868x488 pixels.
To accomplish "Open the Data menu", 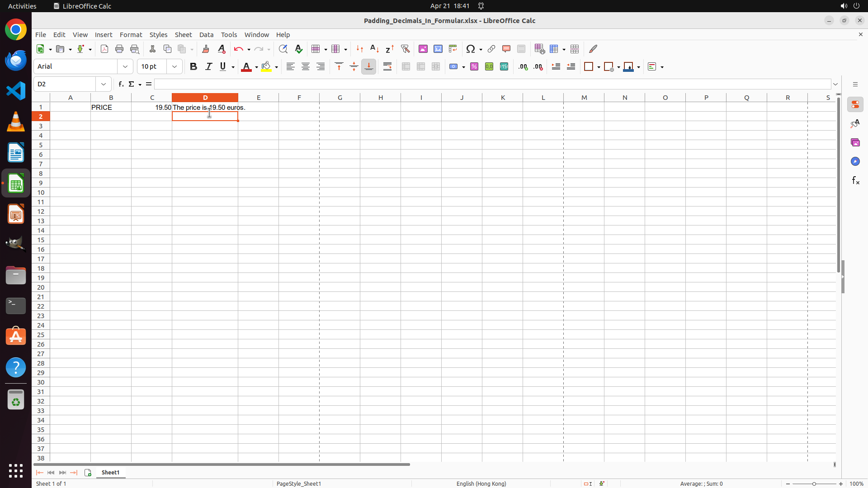I will coord(206,35).
